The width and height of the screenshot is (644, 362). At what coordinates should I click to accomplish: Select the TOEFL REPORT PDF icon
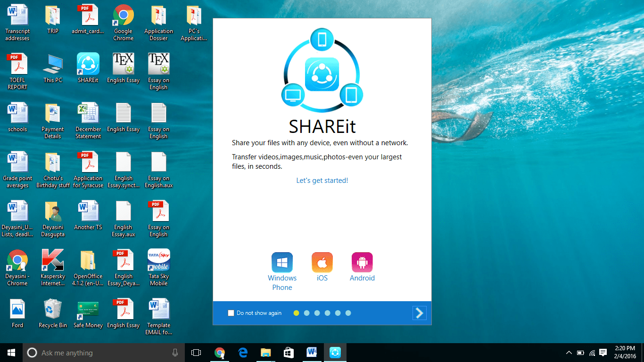pyautogui.click(x=17, y=64)
